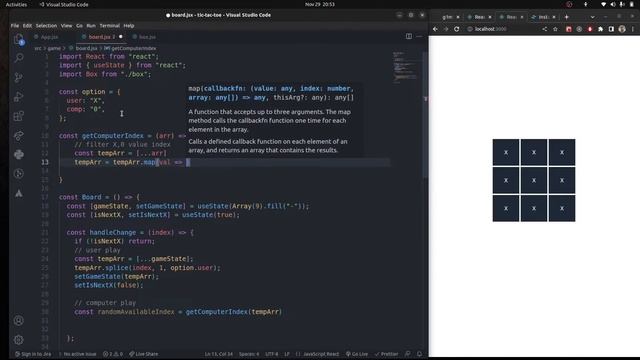Open the Help menu

pyautogui.click(x=129, y=25)
